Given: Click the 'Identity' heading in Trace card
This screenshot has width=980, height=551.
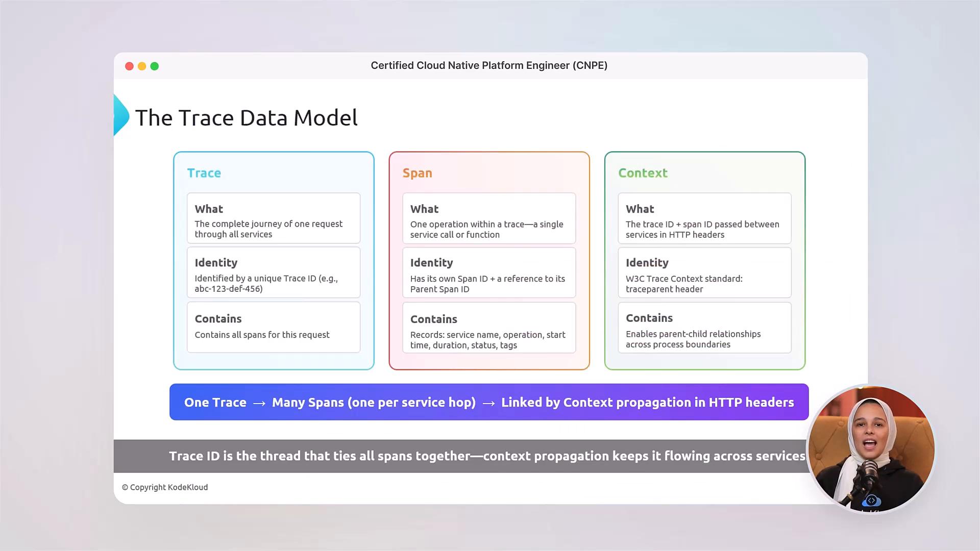Looking at the screenshot, I should [x=216, y=263].
